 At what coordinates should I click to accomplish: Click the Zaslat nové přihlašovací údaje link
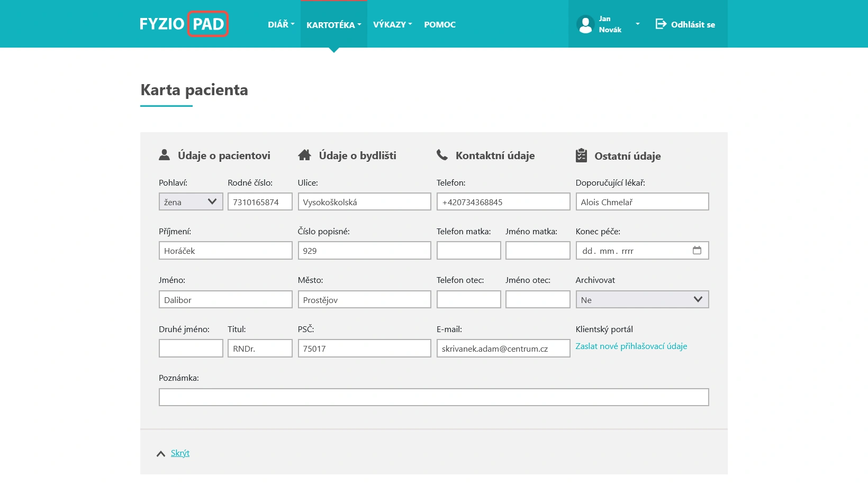(631, 346)
